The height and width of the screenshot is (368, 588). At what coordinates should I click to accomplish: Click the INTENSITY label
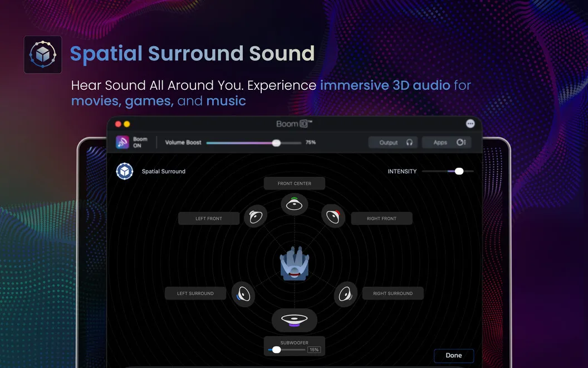[402, 171]
